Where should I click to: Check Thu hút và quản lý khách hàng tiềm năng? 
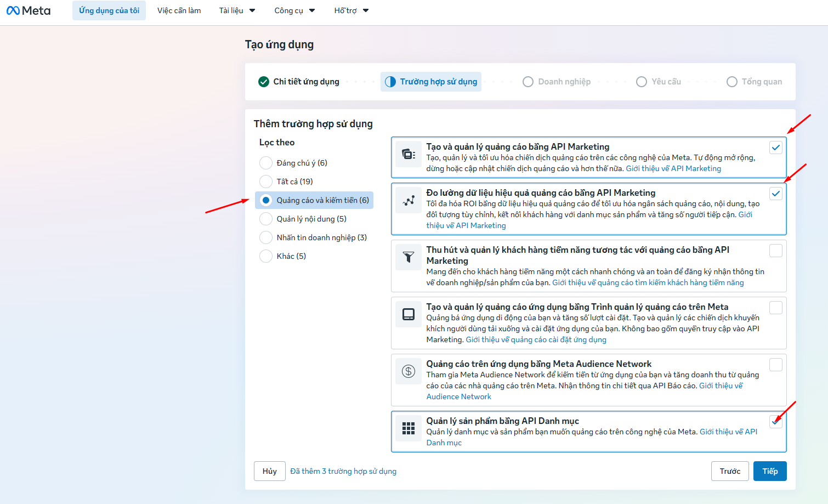pos(776,251)
